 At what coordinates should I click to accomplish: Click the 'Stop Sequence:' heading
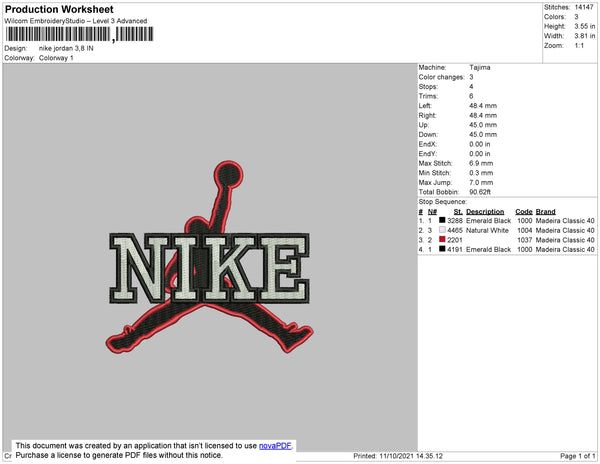[x=442, y=202]
